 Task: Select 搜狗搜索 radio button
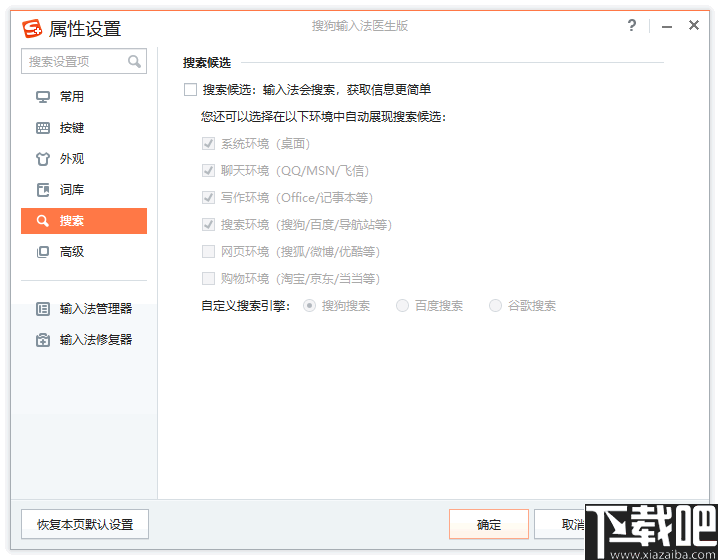(x=309, y=306)
